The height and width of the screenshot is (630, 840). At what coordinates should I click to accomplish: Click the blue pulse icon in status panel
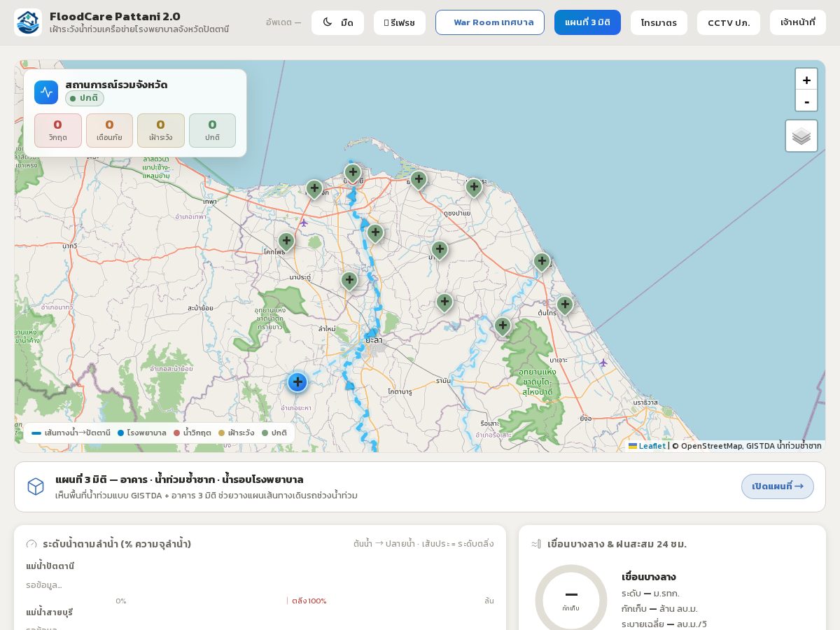pos(46,92)
